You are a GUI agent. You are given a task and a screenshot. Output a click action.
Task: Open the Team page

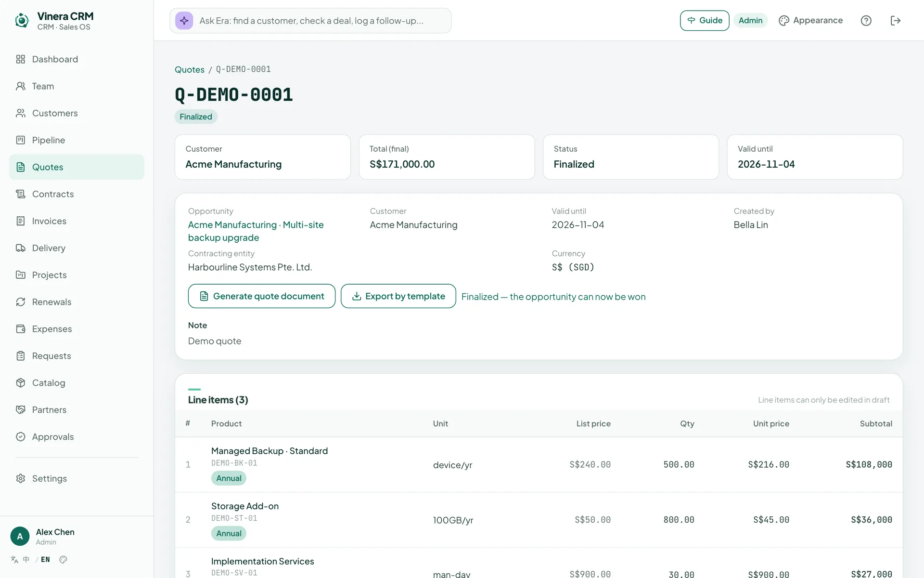click(77, 86)
